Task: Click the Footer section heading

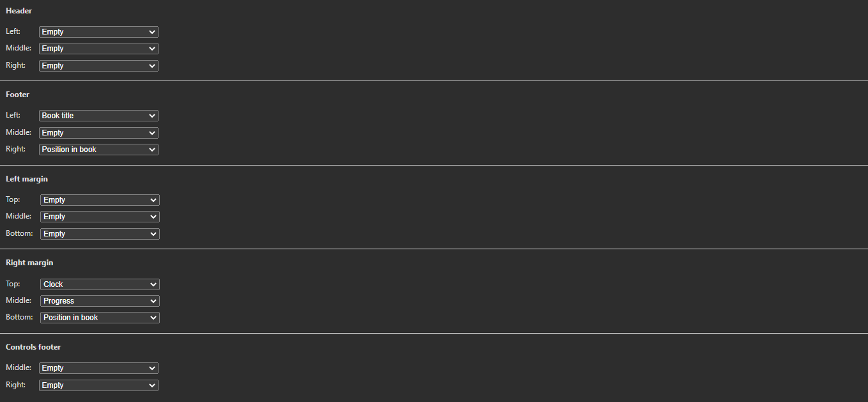Action: coord(18,95)
